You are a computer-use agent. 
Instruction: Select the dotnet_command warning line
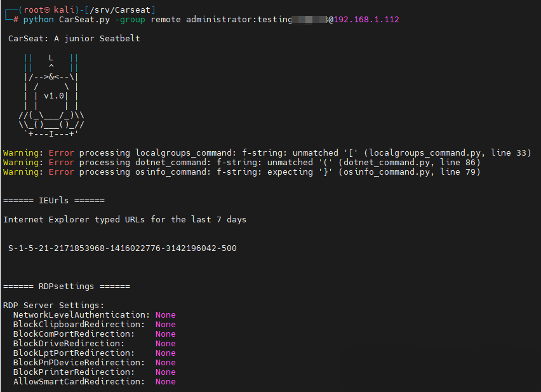coord(241,163)
